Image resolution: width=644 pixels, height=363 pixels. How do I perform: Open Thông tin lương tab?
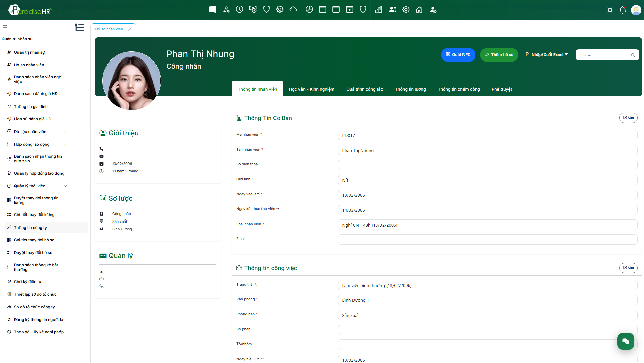pos(410,89)
